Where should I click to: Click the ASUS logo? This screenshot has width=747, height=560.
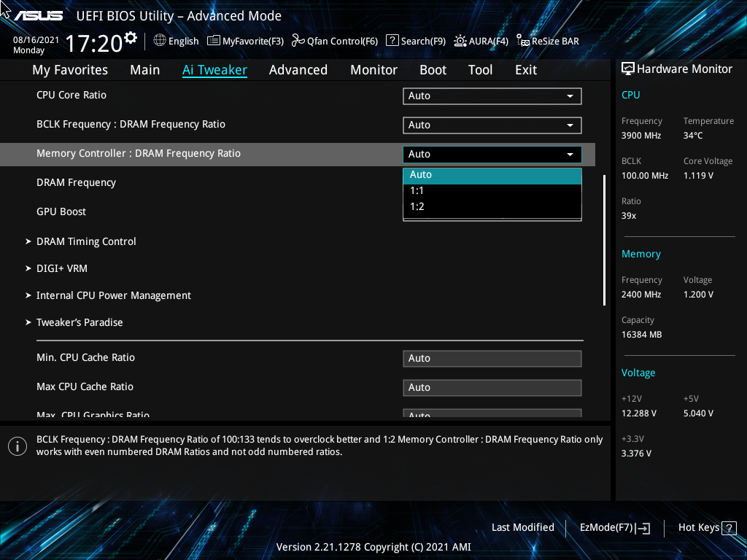coord(38,16)
